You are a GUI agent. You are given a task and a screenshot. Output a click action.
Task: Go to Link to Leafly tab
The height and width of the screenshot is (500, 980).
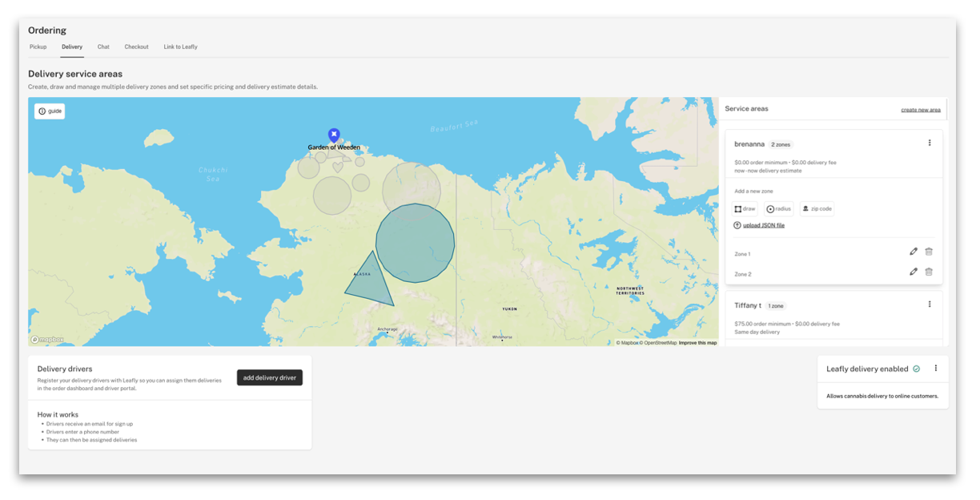[181, 46]
